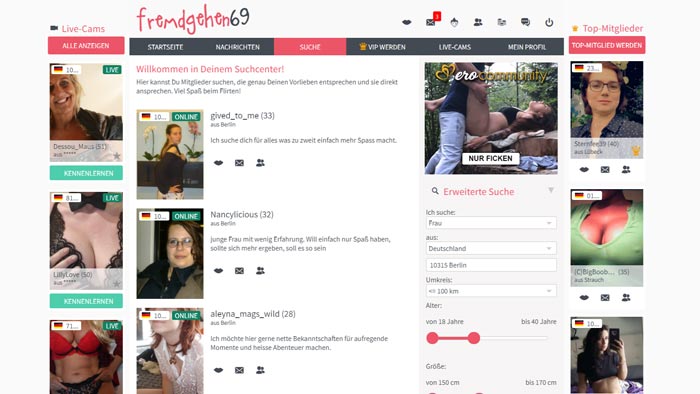Image resolution: width=700 pixels, height=394 pixels.
Task: Click the friends icon in top header
Action: tap(478, 22)
